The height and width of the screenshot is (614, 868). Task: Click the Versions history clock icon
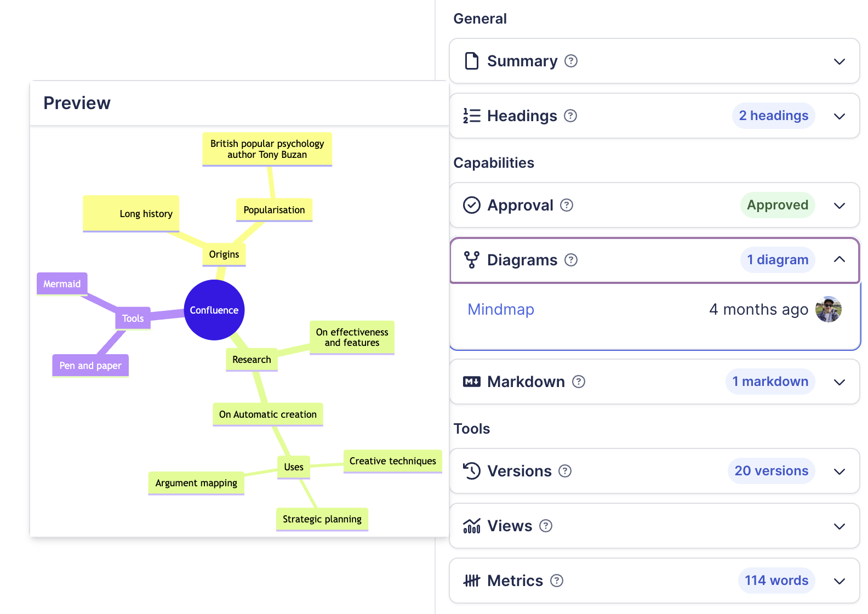point(471,471)
